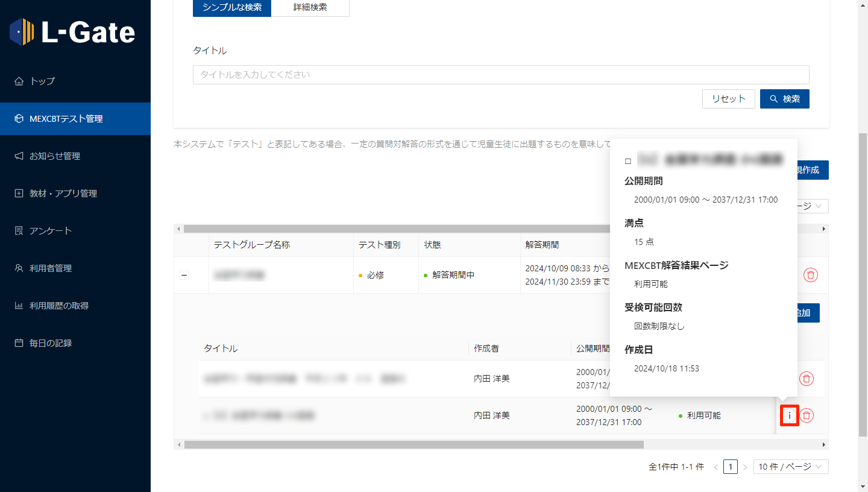868x492 pixels.
Task: Click the info "i" icon in the last test row
Action: [789, 415]
